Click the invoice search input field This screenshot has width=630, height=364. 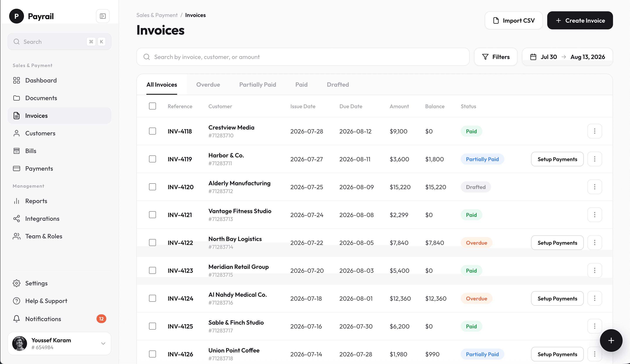[x=303, y=57]
